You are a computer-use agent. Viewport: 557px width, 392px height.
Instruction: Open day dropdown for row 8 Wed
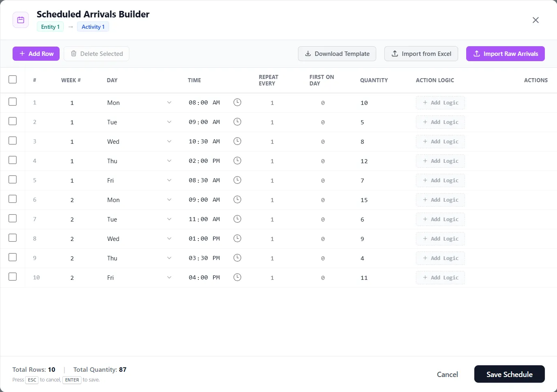click(x=139, y=239)
